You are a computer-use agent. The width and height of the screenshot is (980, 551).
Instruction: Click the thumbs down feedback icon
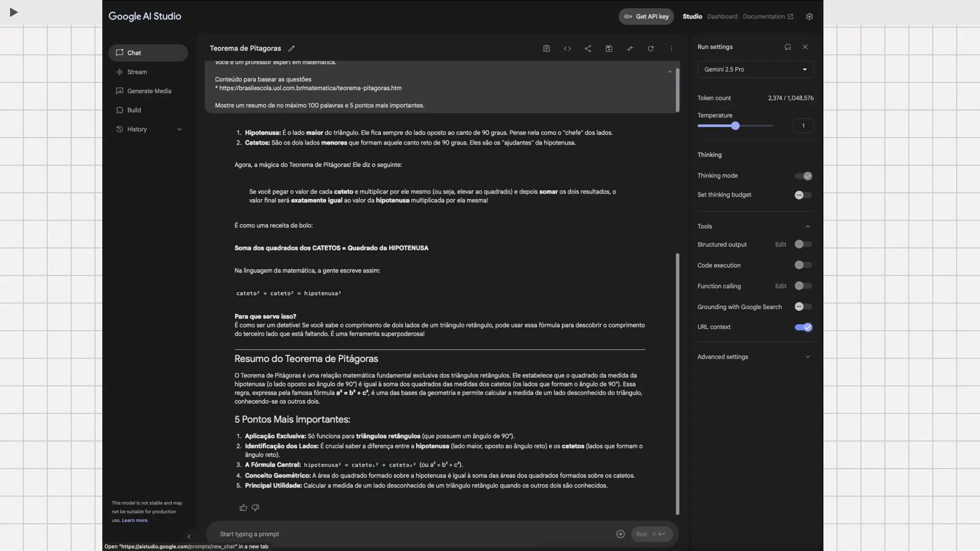pos(256,507)
